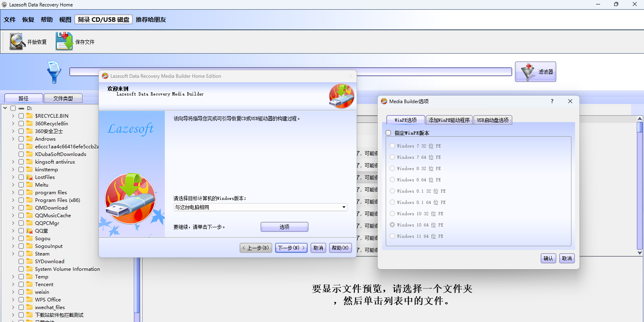Image resolution: width=644 pixels, height=322 pixels.
Task: Expand the SogouInput tree node
Action: point(13,246)
